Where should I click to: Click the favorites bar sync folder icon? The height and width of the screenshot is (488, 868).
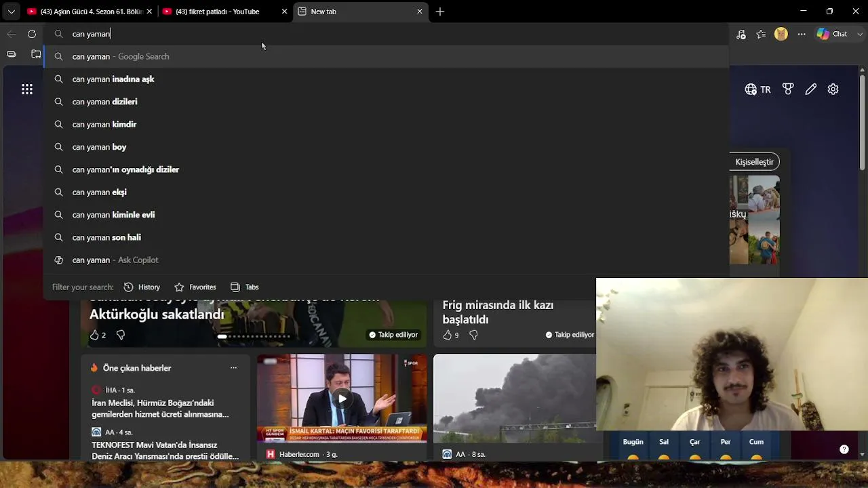tap(36, 54)
